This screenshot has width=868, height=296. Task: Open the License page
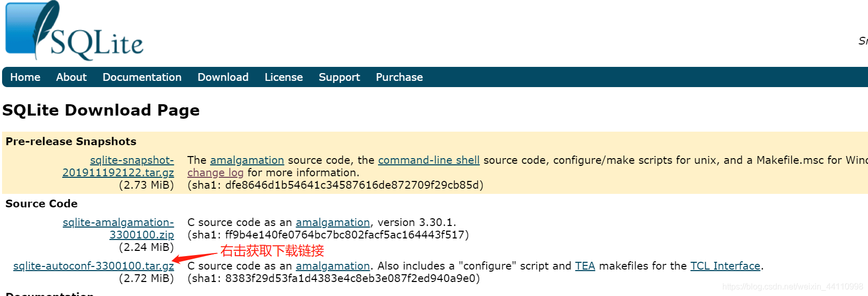click(284, 77)
